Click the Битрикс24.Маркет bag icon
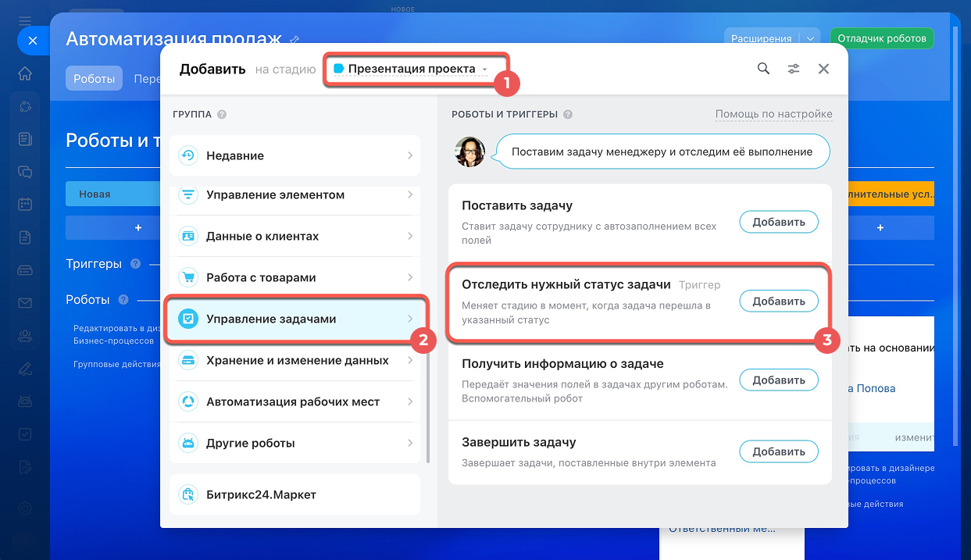This screenshot has width=971, height=560. pyautogui.click(x=188, y=494)
